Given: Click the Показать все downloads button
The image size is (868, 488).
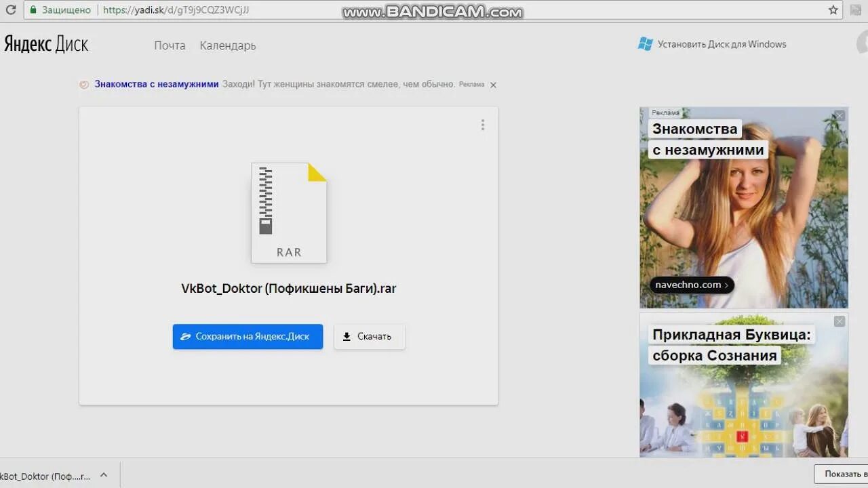Looking at the screenshot, I should click(841, 474).
